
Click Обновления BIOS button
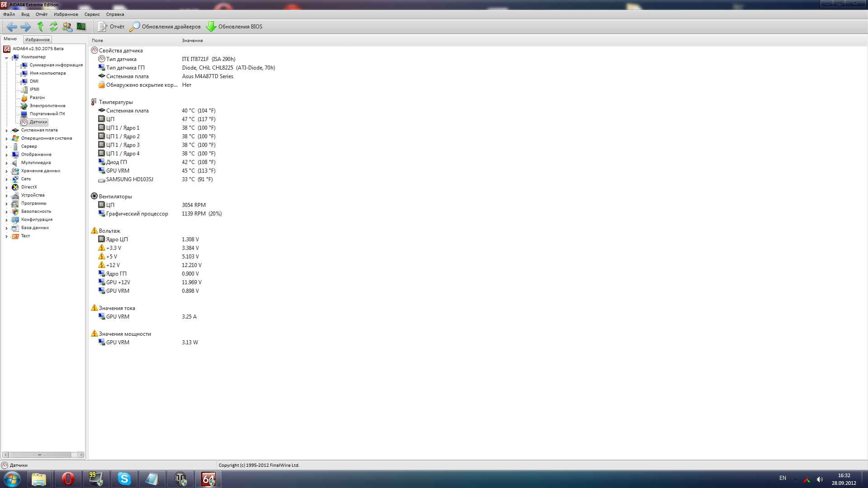(234, 27)
